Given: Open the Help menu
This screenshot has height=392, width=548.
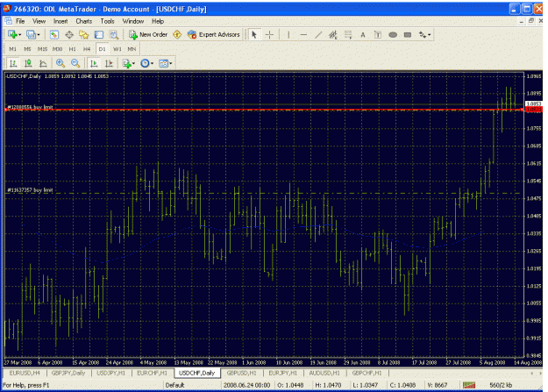Looking at the screenshot, I should point(158,21).
